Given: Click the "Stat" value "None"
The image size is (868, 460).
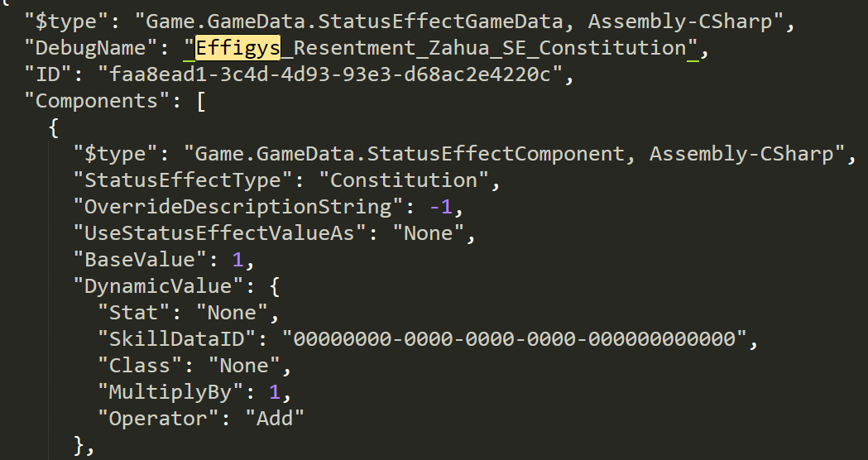Looking at the screenshot, I should 233,313.
